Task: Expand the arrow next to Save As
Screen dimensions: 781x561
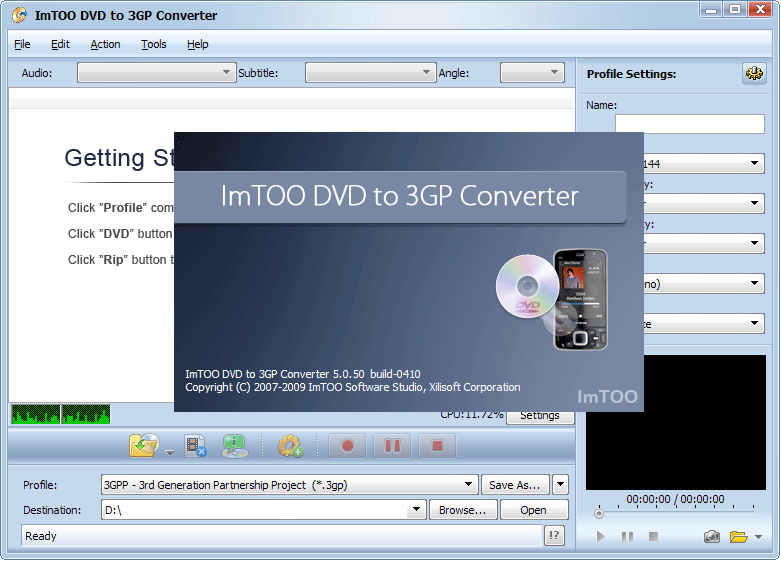Action: click(x=560, y=484)
